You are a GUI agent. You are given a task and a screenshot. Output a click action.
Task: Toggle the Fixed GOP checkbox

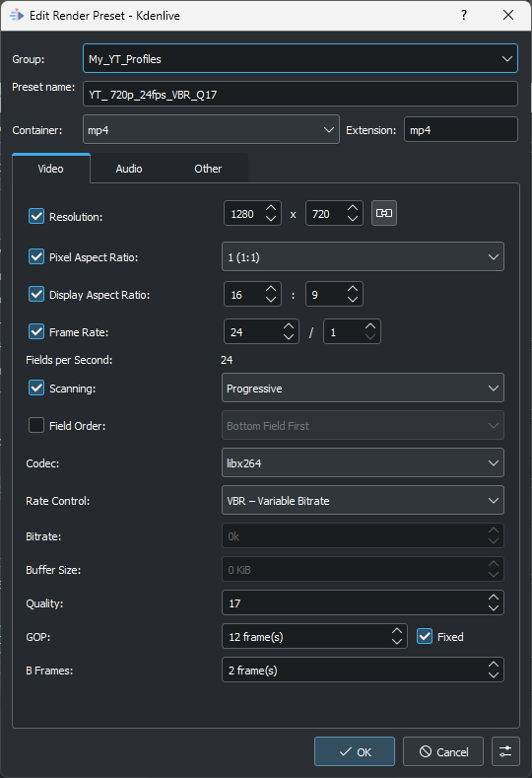(x=425, y=636)
